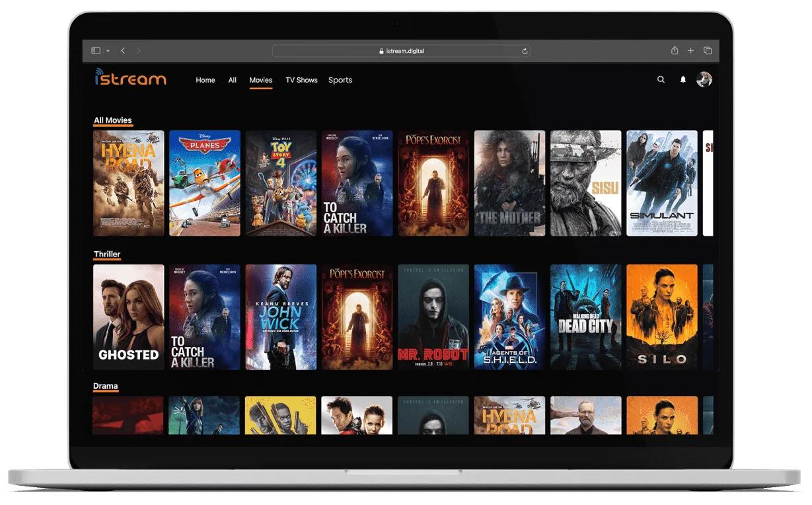Toggle the browser sidebar icon
Image resolution: width=812 pixels, height=505 pixels.
coord(95,51)
